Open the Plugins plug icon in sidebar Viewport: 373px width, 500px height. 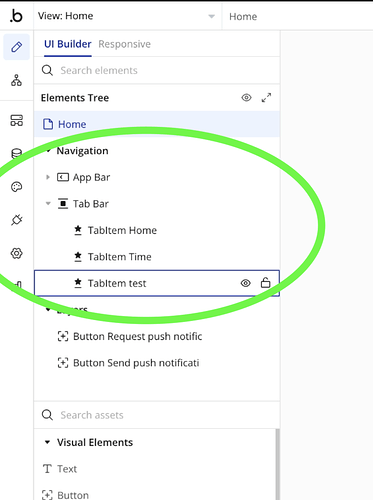tap(16, 220)
